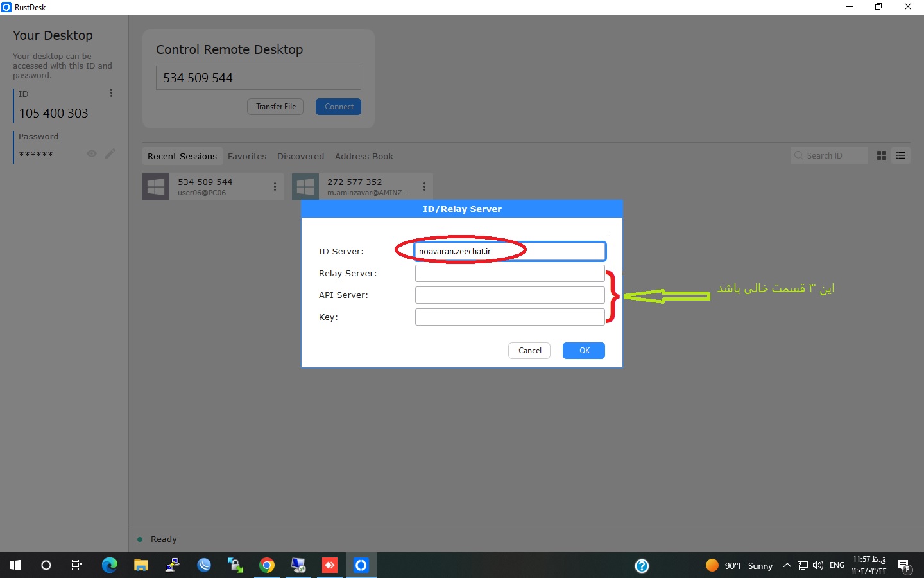Click the RustDesk taskbar icon
Screen dimensions: 924x578
pos(361,565)
